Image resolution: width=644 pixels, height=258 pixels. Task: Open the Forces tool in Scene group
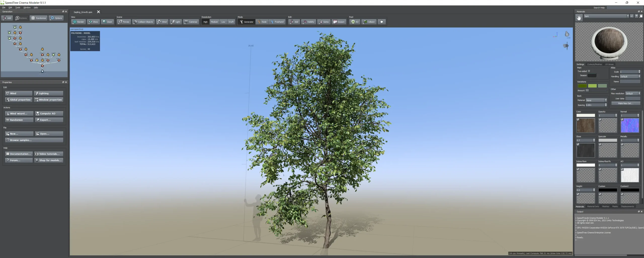coord(124,22)
